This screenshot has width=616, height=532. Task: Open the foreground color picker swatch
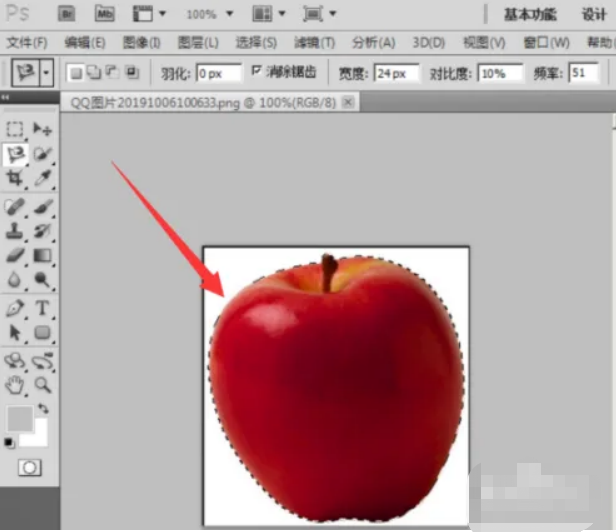pyautogui.click(x=20, y=419)
